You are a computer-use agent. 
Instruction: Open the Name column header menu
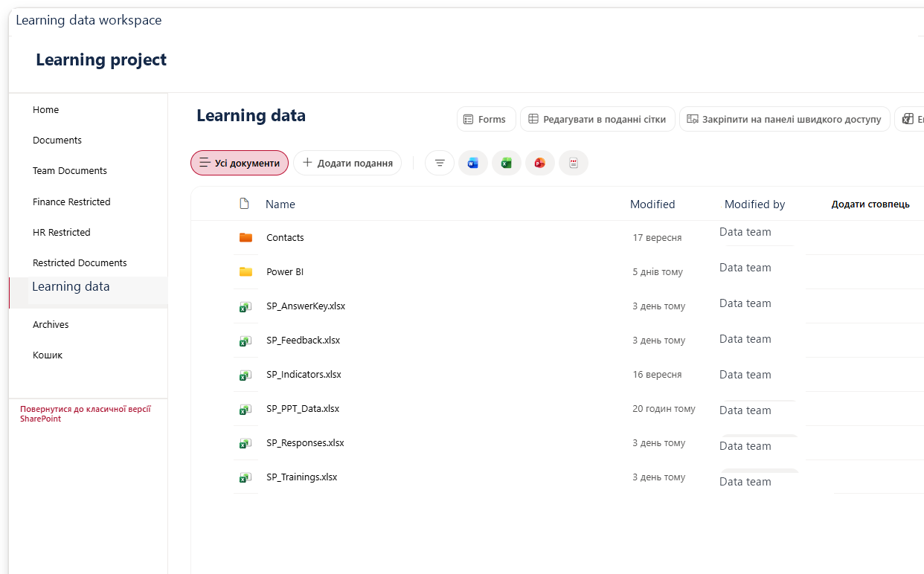[x=280, y=204]
